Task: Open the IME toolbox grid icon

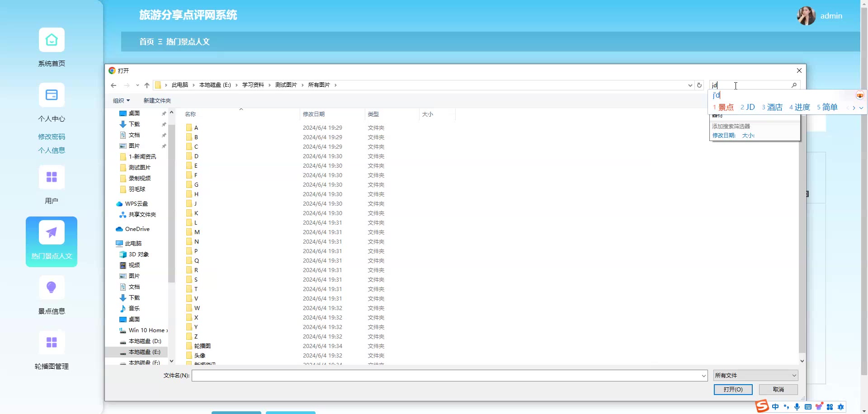Action: [830, 407]
